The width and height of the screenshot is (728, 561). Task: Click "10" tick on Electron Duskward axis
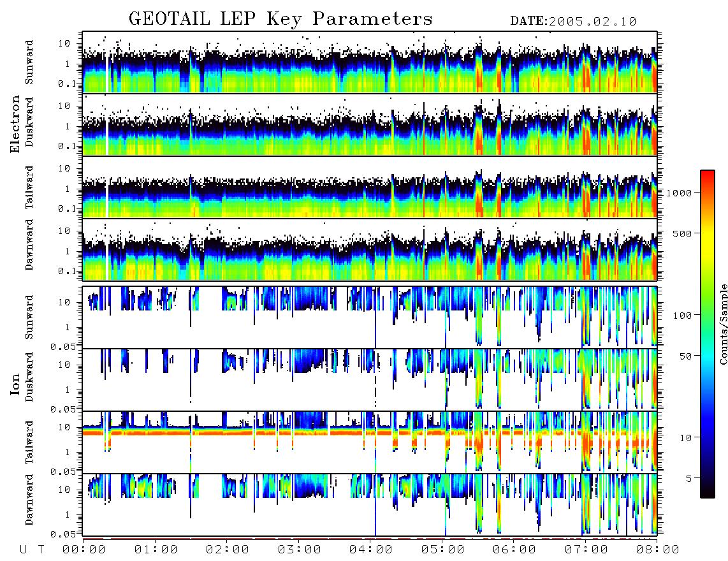point(64,106)
